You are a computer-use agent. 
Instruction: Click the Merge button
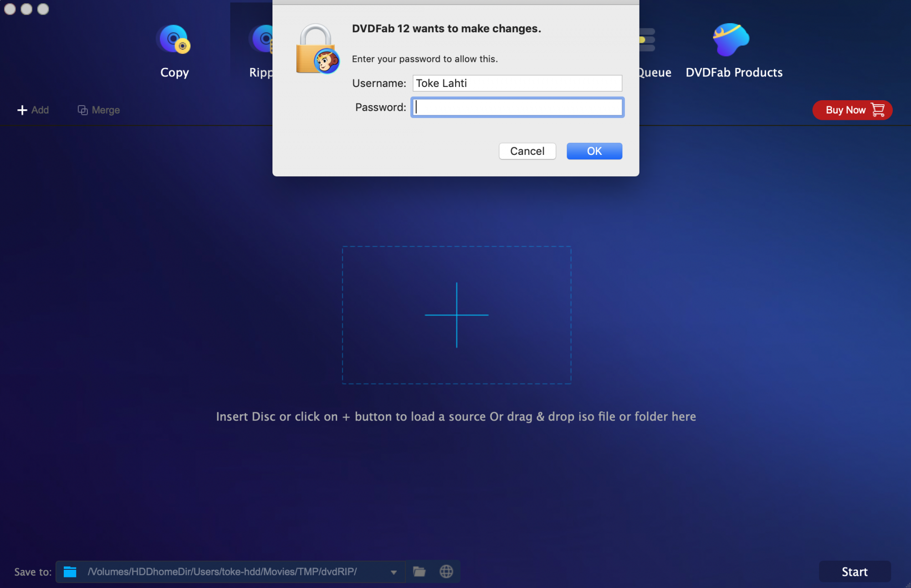pos(99,110)
